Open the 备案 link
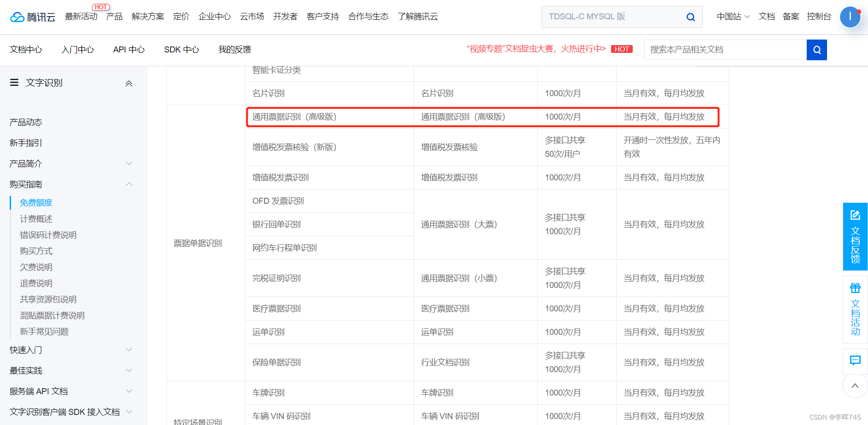868x425 pixels. (791, 17)
